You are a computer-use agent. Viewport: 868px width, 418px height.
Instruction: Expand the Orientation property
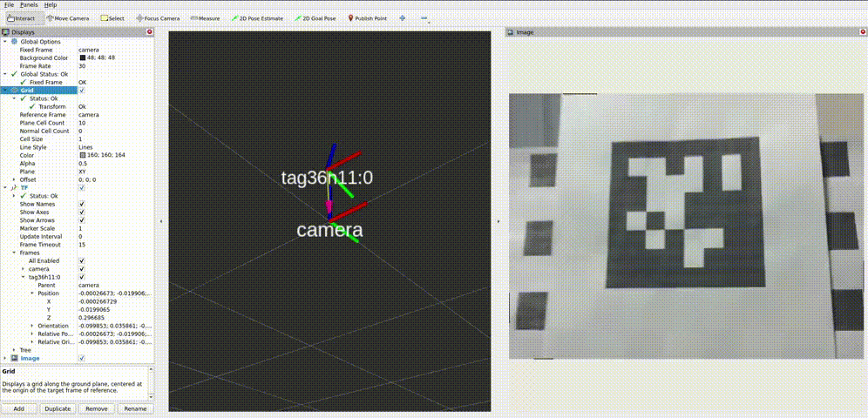31,326
